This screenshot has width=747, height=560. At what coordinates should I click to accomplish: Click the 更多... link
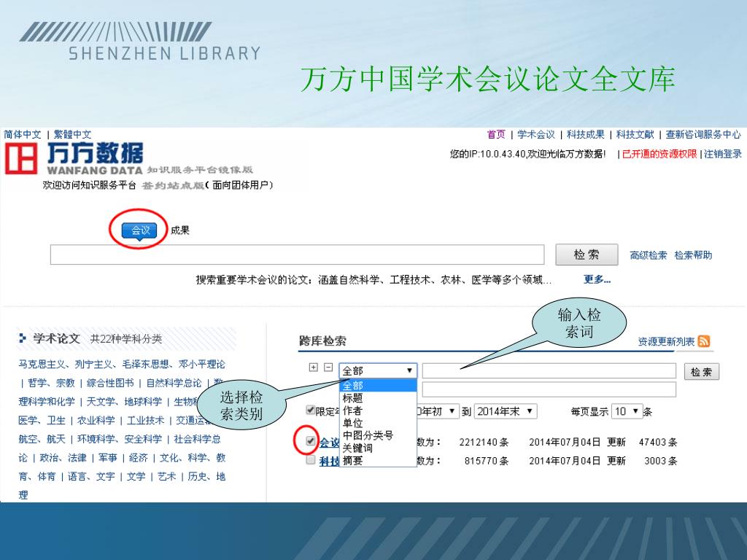(597, 279)
